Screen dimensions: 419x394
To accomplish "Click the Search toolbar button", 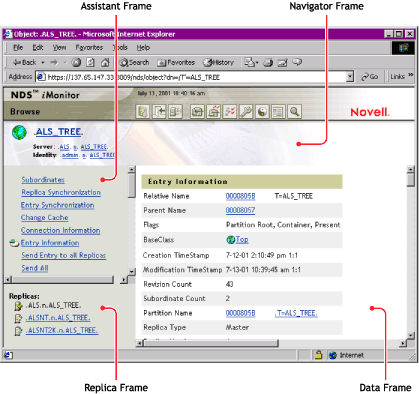I will click(134, 62).
